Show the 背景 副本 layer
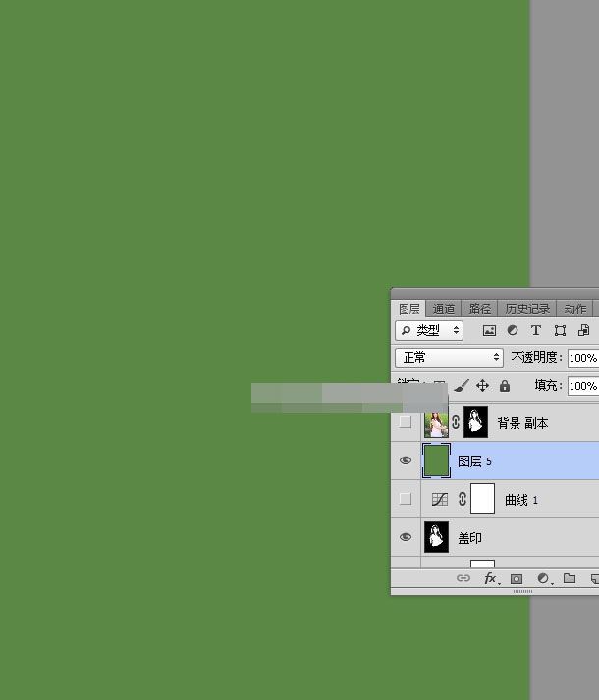Screen dimensions: 599x700 pos(406,422)
